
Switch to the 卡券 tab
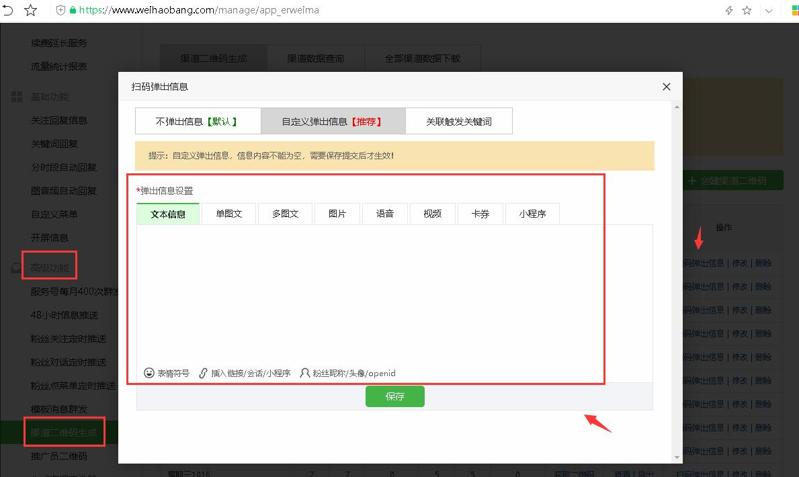481,214
